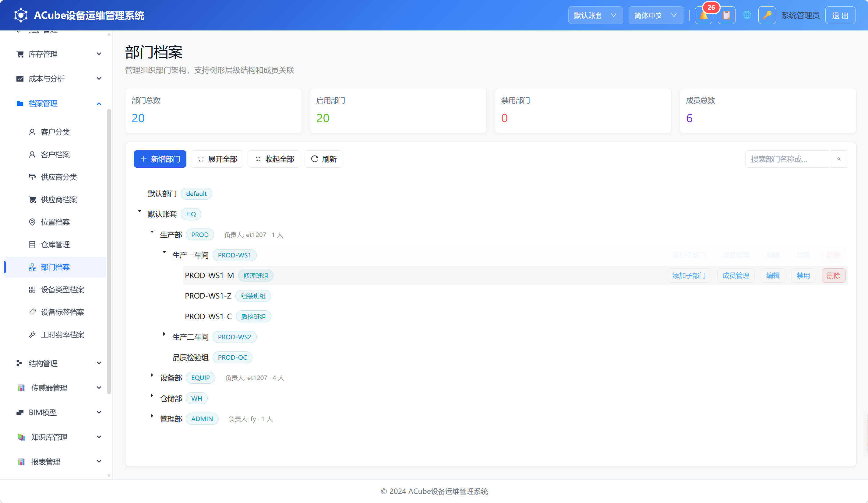Expand 传感器管理 menu

pyautogui.click(x=55, y=388)
